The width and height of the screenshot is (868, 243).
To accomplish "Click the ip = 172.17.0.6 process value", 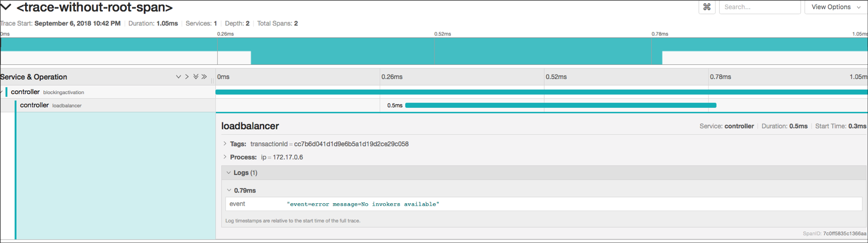I will pos(282,157).
